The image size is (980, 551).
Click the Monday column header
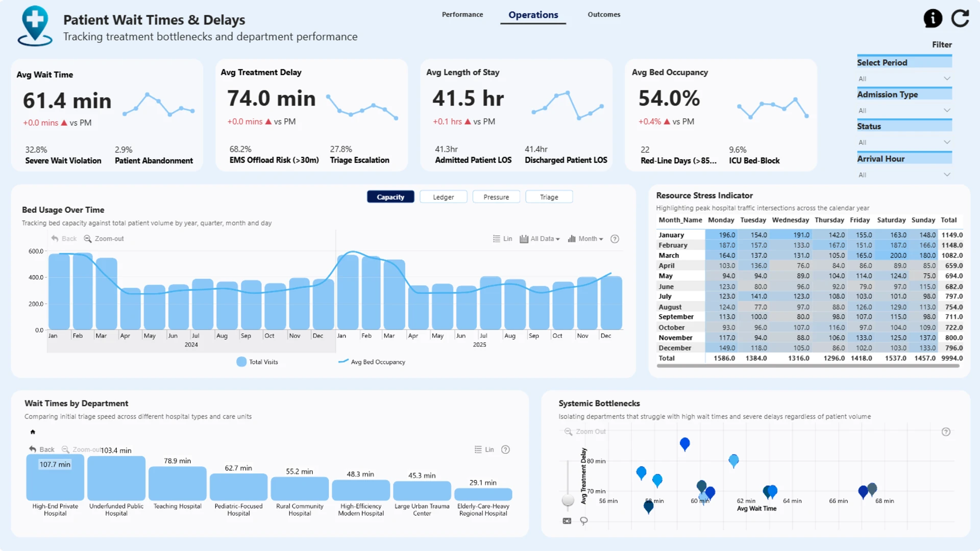pos(721,220)
